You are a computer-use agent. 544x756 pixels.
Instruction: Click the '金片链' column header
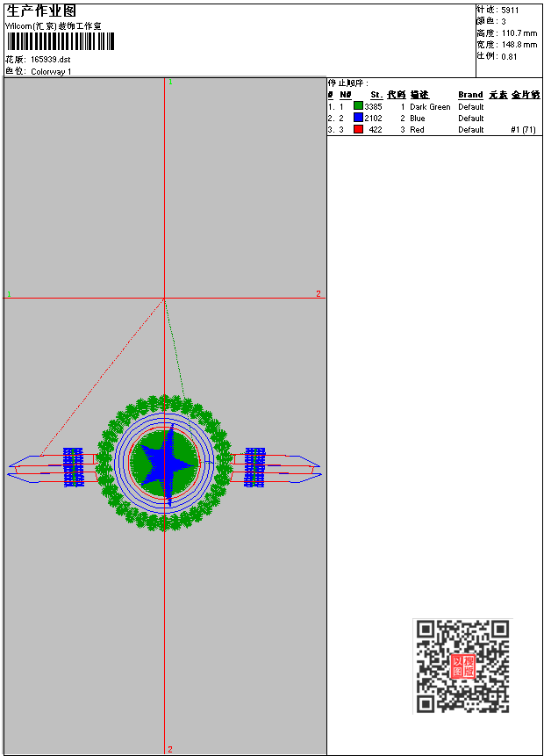(526, 95)
